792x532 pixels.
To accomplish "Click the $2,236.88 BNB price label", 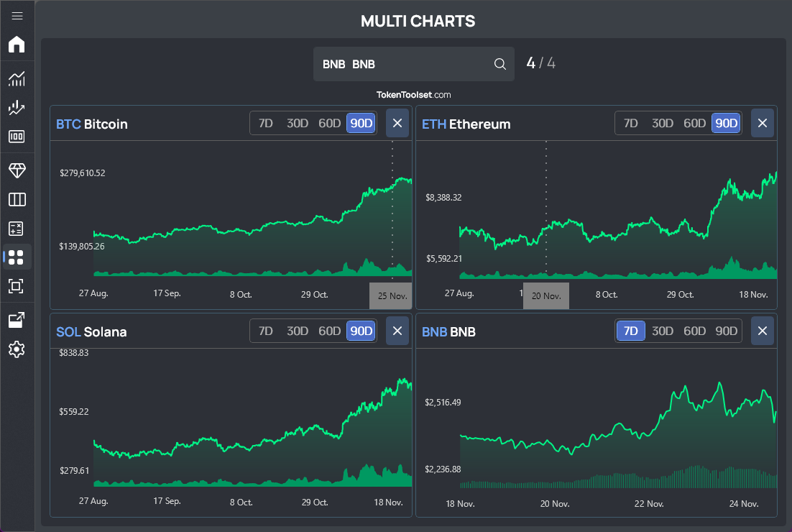I will pyautogui.click(x=443, y=469).
